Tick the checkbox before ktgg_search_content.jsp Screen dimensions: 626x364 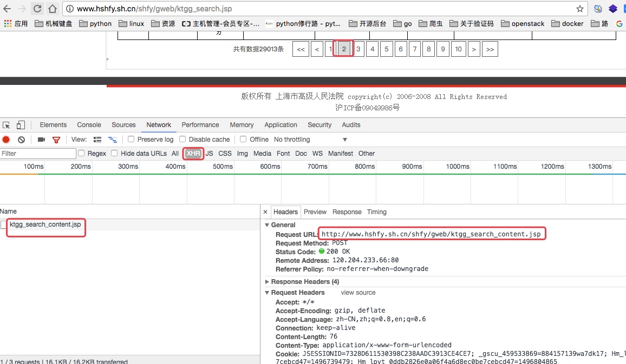tap(4, 225)
